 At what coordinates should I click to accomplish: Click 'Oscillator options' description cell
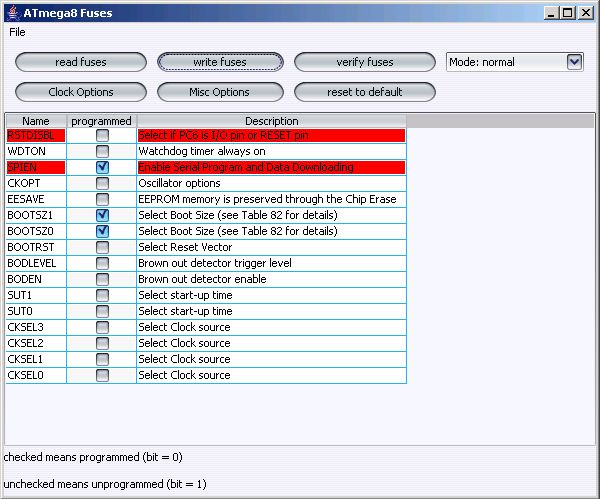pos(271,183)
